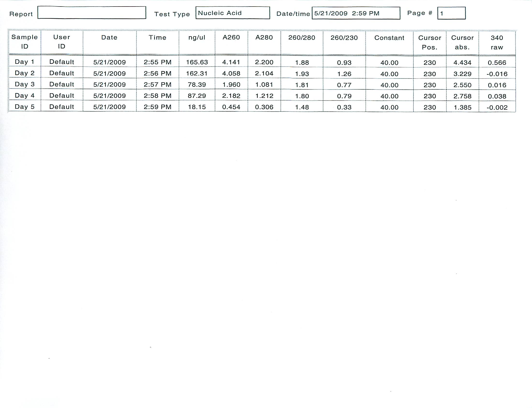The height and width of the screenshot is (408, 532).
Task: Click the Sample ID column header
Action: click(x=25, y=42)
